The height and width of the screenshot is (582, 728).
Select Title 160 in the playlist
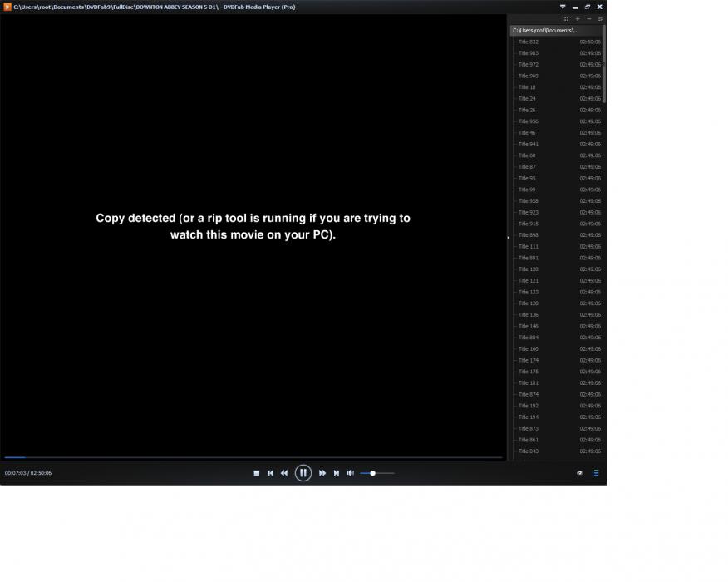point(557,349)
